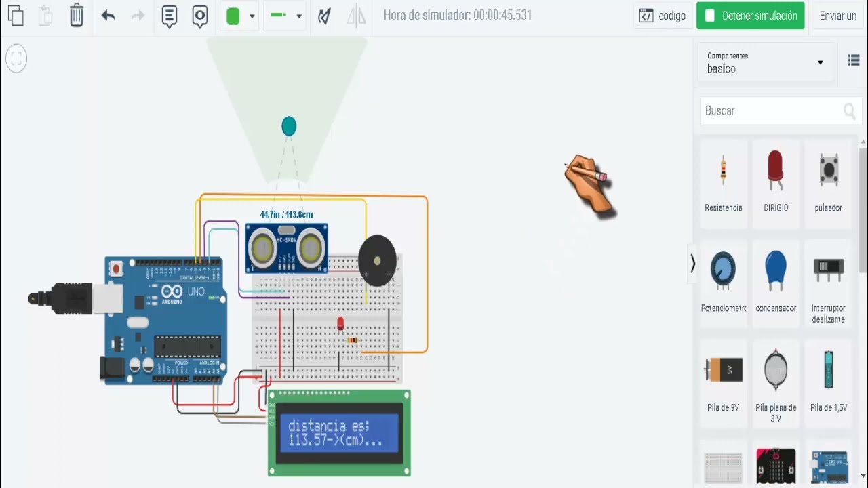868x488 pixels.
Task: Click the black piezo buzzer
Action: tap(377, 260)
